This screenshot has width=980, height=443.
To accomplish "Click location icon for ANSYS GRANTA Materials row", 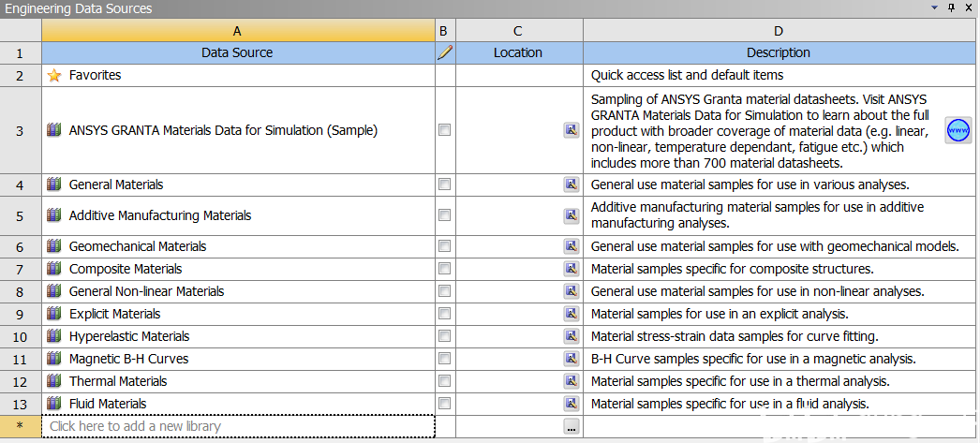I will point(572,130).
